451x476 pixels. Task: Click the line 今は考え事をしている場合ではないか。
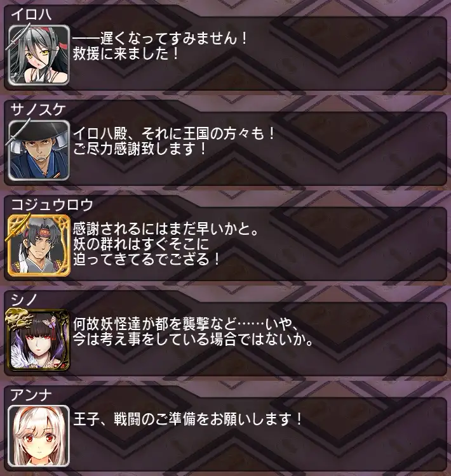tap(193, 339)
